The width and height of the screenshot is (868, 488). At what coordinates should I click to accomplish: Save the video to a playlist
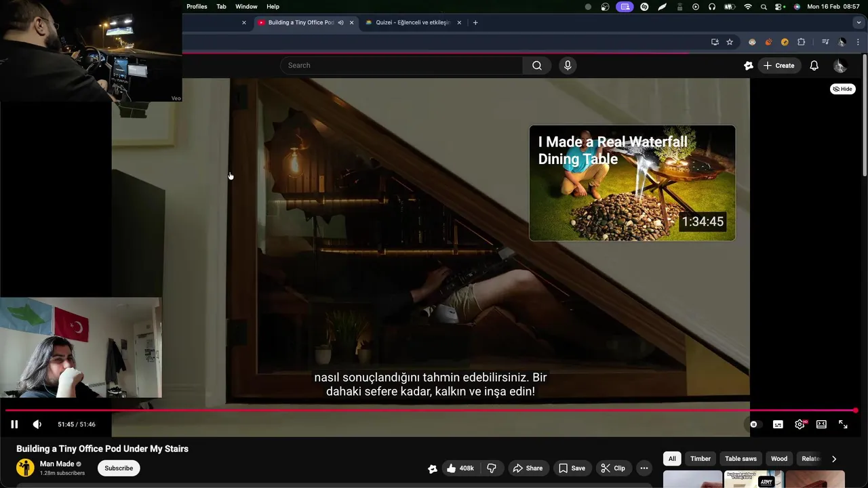[572, 468]
